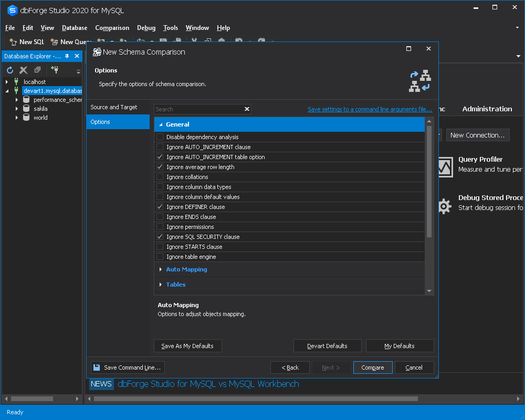Click main window scroll right arrow at bottom

pyautogui.click(x=518, y=398)
